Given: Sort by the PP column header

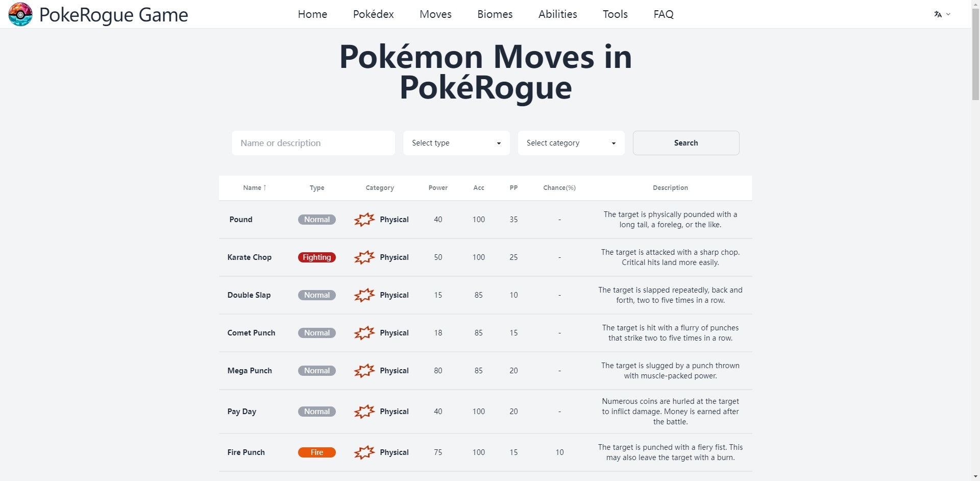Looking at the screenshot, I should (x=513, y=188).
